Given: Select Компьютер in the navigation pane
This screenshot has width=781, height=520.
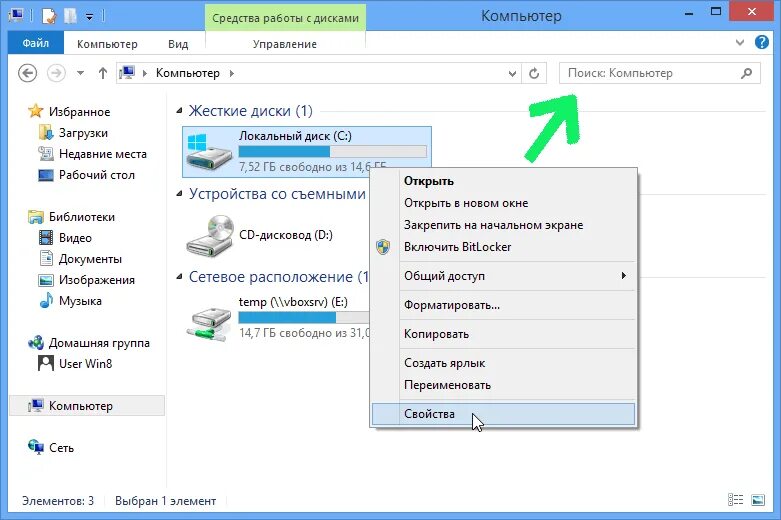Looking at the screenshot, I should click(x=87, y=405).
